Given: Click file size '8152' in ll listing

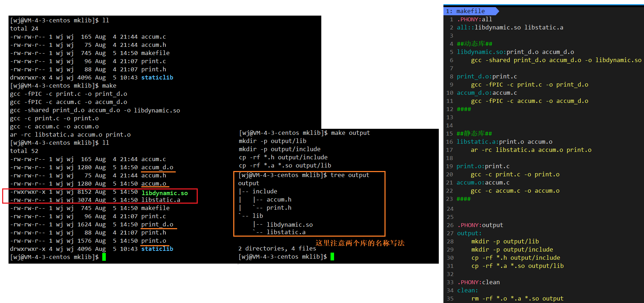Looking at the screenshot, I should tap(84, 192).
